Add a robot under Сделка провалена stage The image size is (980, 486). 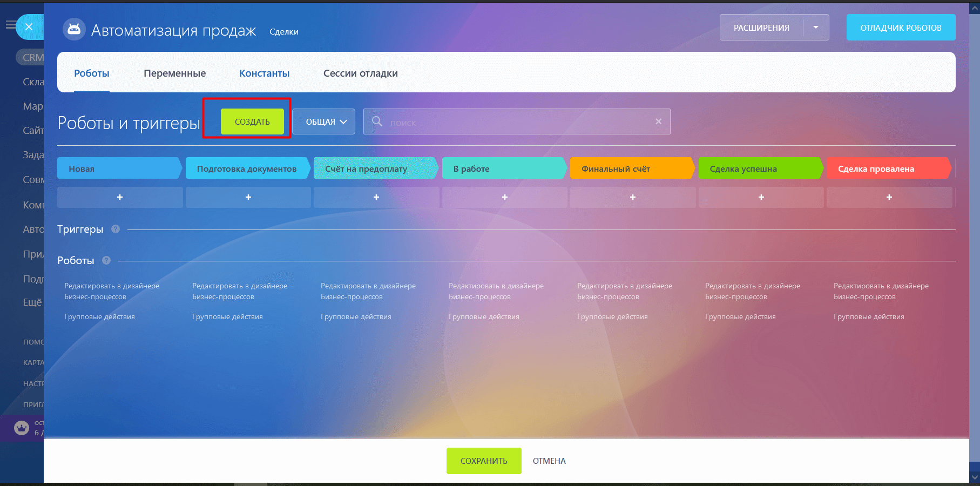tap(889, 197)
